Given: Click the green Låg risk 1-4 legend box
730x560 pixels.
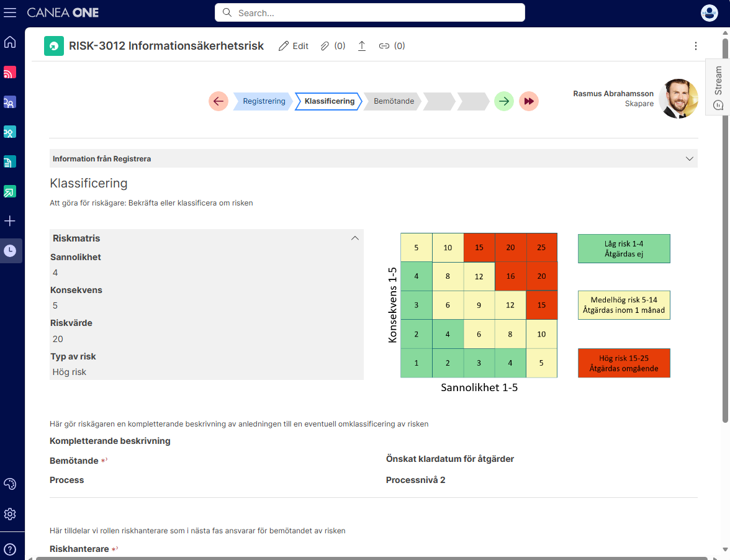Looking at the screenshot, I should click(624, 248).
